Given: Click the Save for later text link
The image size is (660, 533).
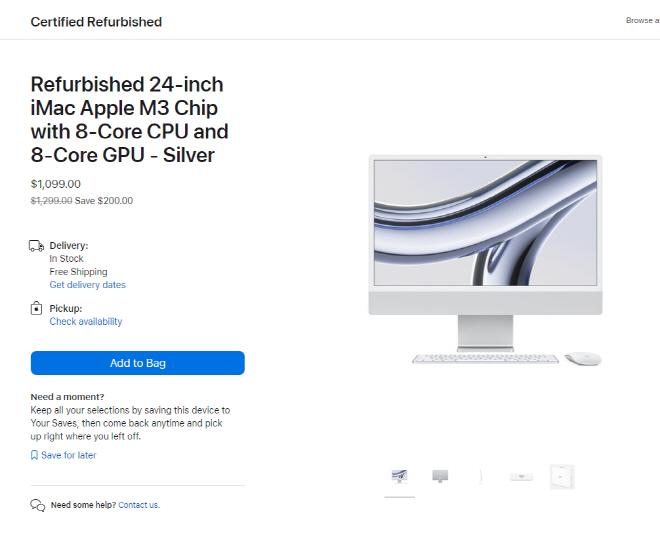Looking at the screenshot, I should click(x=69, y=455).
